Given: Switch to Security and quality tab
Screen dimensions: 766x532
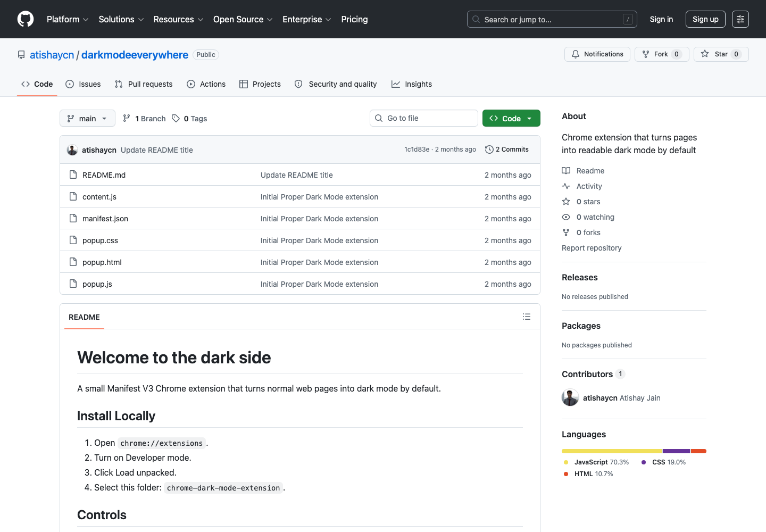Looking at the screenshot, I should 336,84.
